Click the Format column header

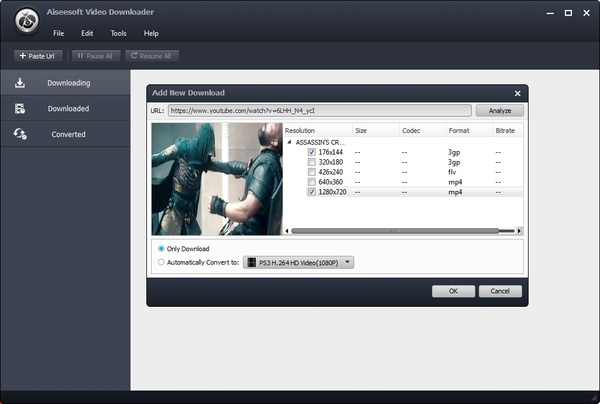(470, 130)
